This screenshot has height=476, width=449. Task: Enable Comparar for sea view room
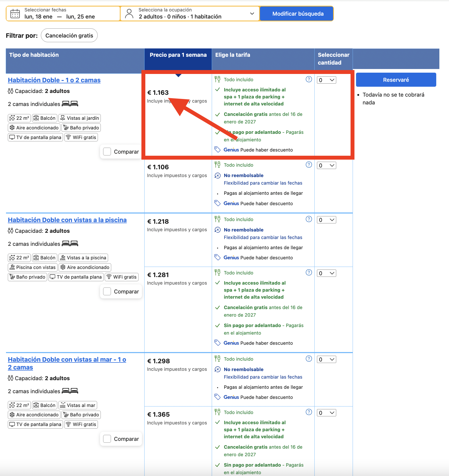pyautogui.click(x=107, y=439)
